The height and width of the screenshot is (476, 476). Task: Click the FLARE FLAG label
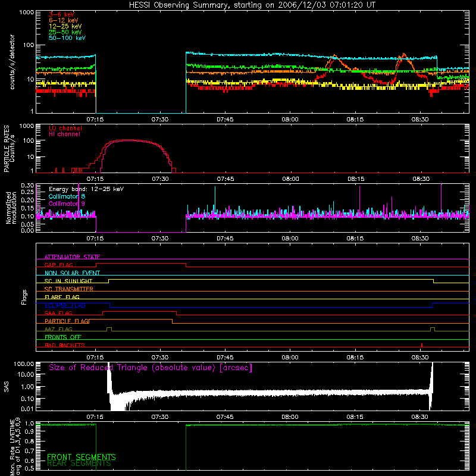62,297
